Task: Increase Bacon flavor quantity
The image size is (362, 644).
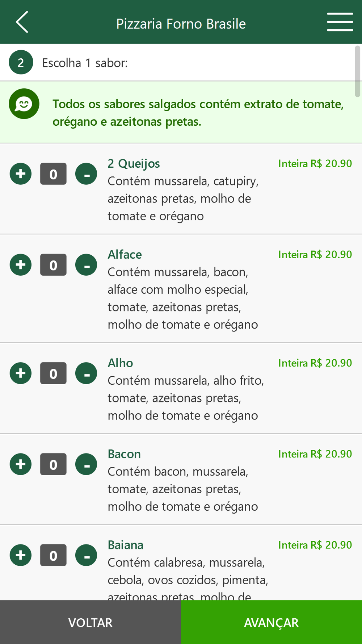Action: click(21, 464)
